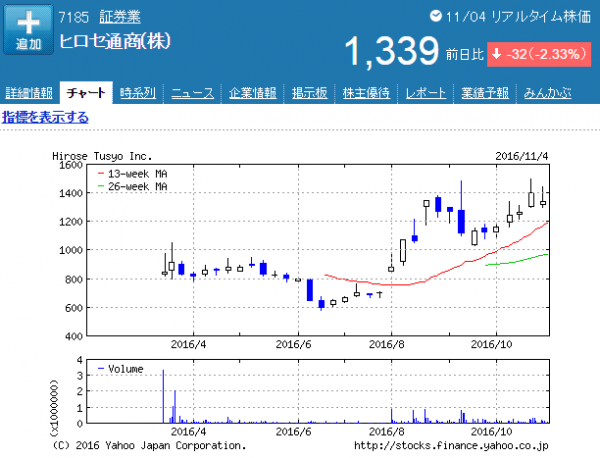Switch to the 時系列 tab

138,93
